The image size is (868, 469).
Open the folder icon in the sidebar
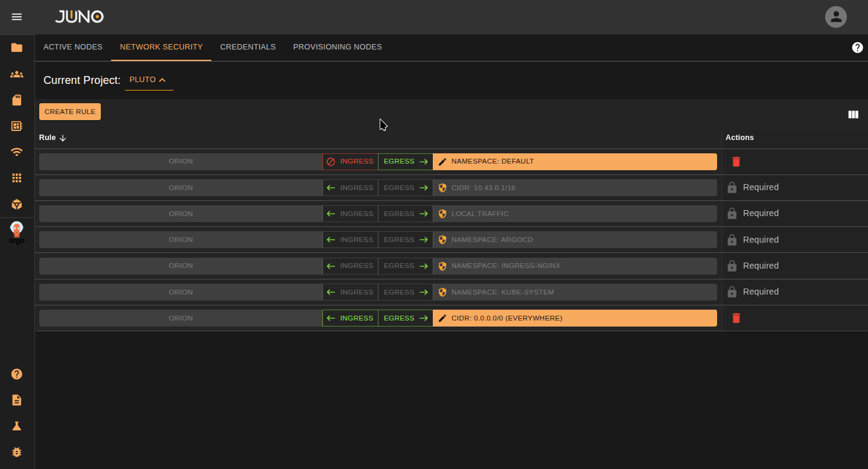[x=17, y=48]
